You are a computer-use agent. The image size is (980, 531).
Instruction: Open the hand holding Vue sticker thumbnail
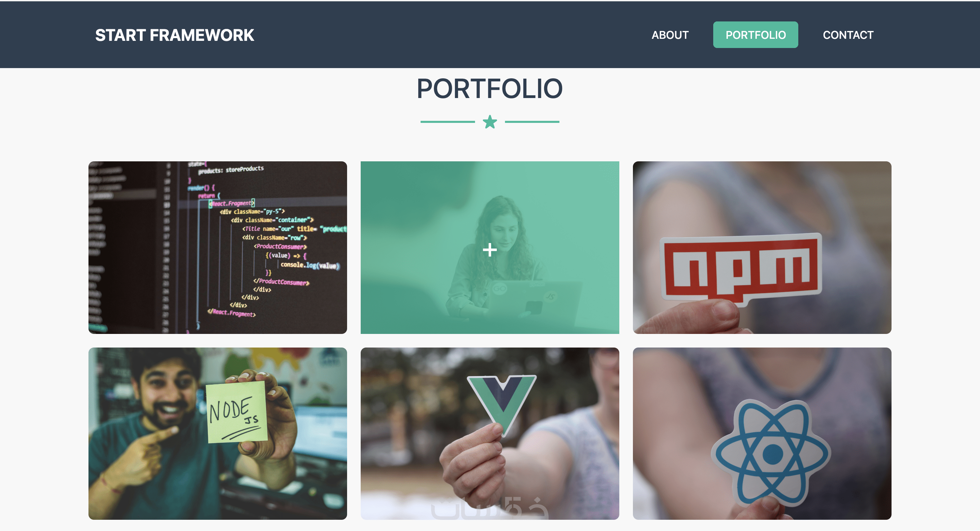tap(490, 434)
